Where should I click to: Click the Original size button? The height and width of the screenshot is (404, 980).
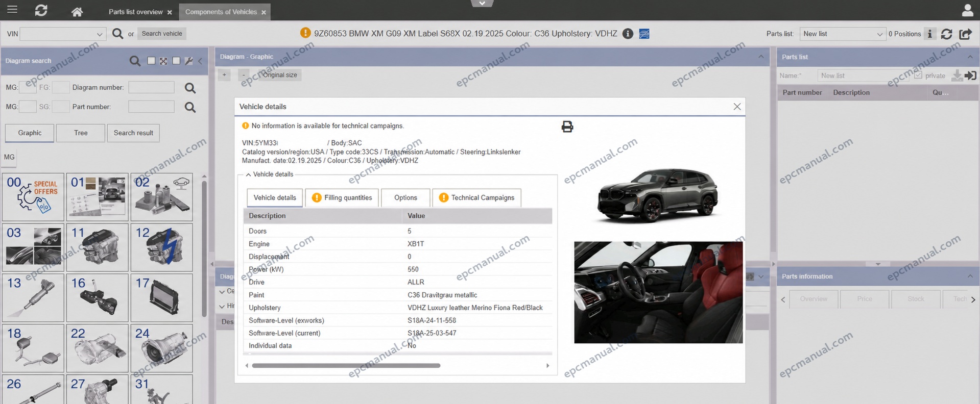280,75
